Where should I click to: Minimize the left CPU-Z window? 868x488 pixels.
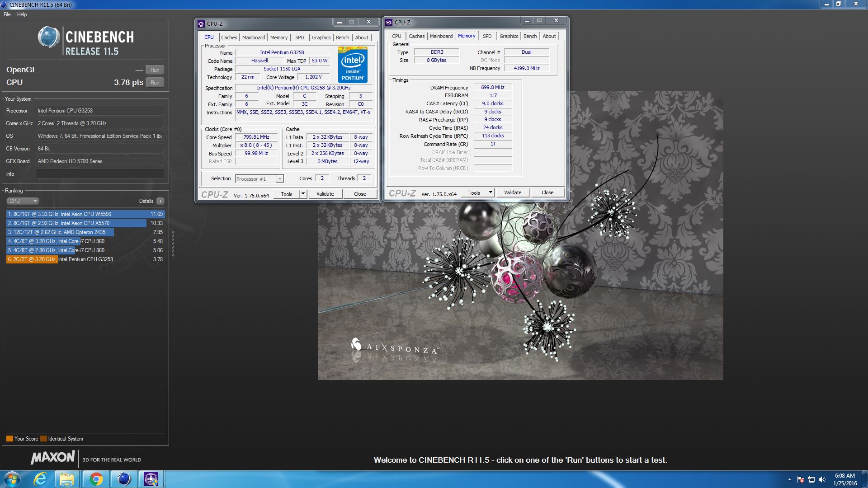coord(339,22)
